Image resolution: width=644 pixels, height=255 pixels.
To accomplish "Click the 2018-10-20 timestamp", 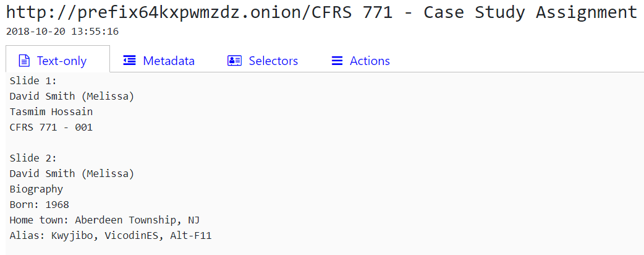I will (x=62, y=31).
